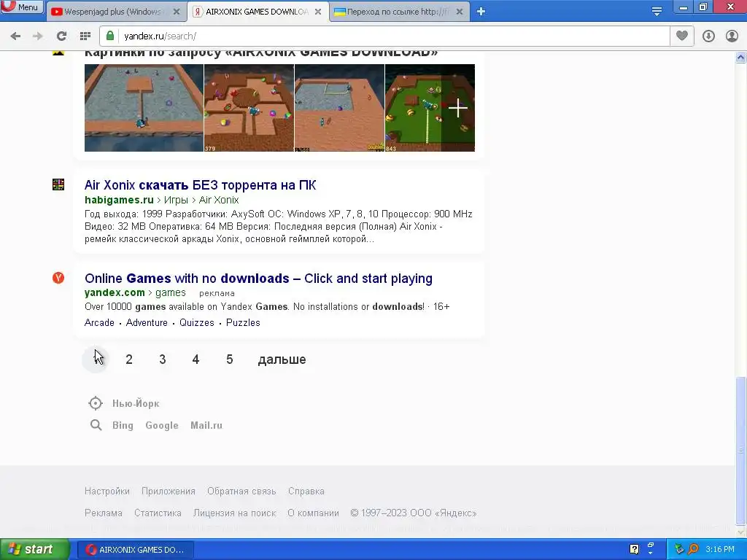Focus the yandex.ru/search address field
This screenshot has height=560, width=747.
click(384, 36)
